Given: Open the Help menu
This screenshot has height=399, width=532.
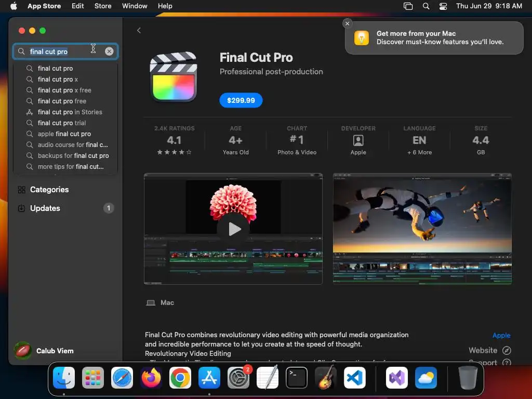Looking at the screenshot, I should pos(165,6).
